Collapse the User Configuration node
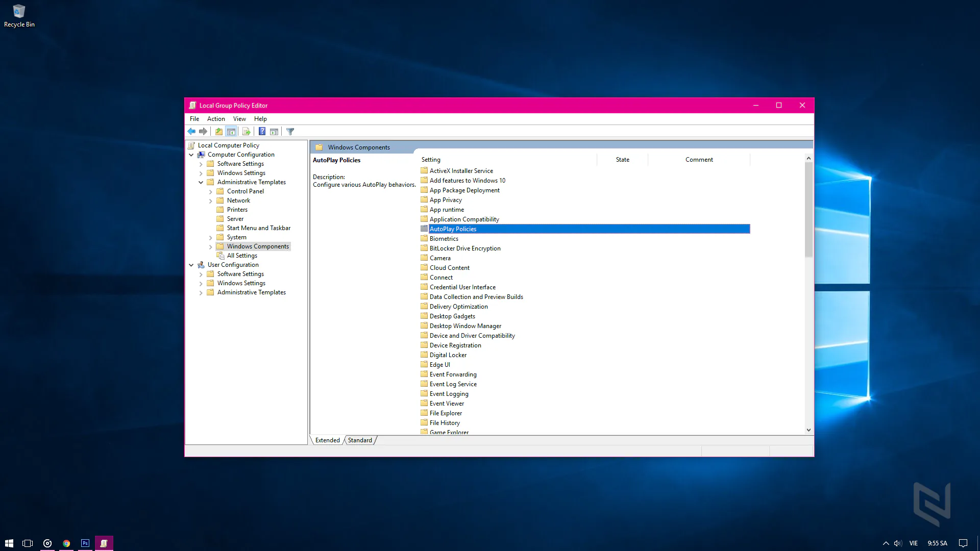This screenshot has width=980, height=551. (x=191, y=265)
